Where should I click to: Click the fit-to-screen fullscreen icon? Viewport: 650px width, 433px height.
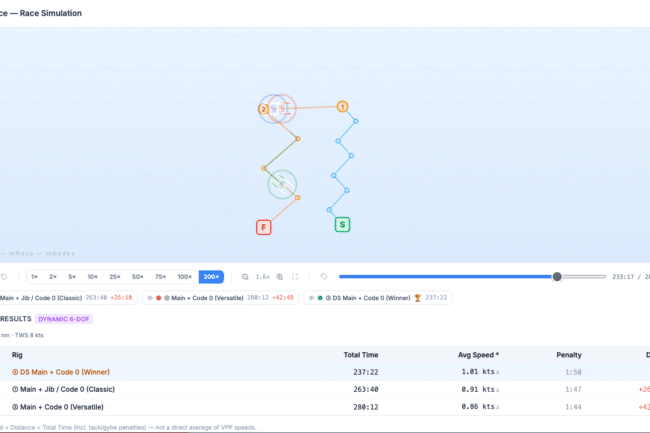(295, 277)
